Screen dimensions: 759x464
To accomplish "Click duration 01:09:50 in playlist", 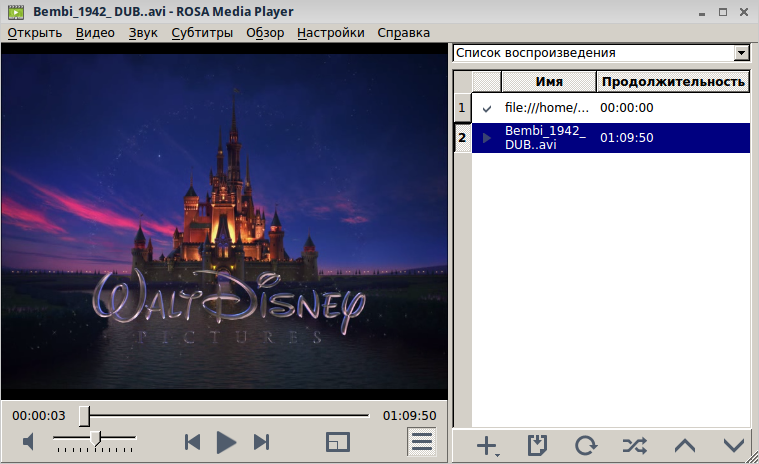I will point(627,138).
